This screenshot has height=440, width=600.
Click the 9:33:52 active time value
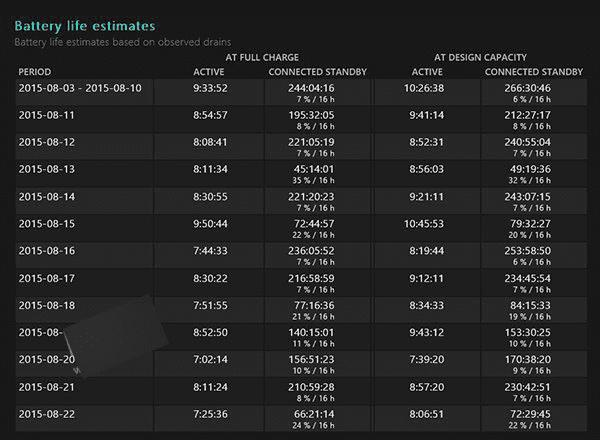coord(212,88)
